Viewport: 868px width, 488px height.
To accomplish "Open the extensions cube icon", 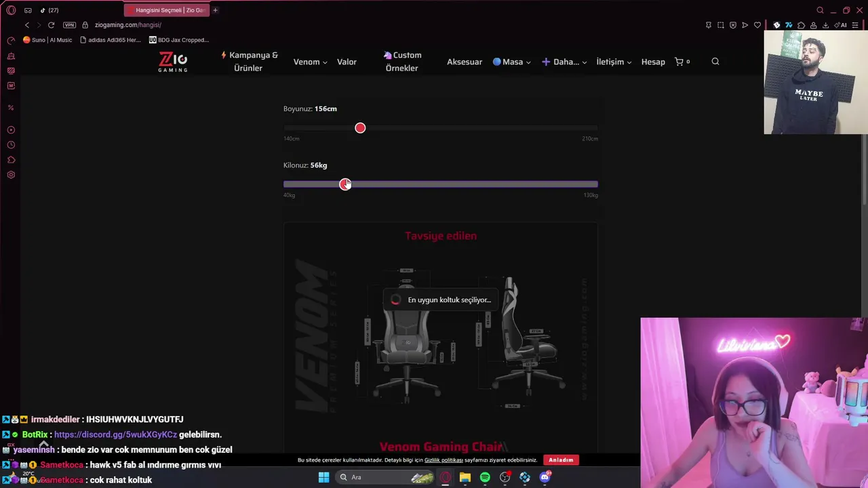I will [801, 25].
